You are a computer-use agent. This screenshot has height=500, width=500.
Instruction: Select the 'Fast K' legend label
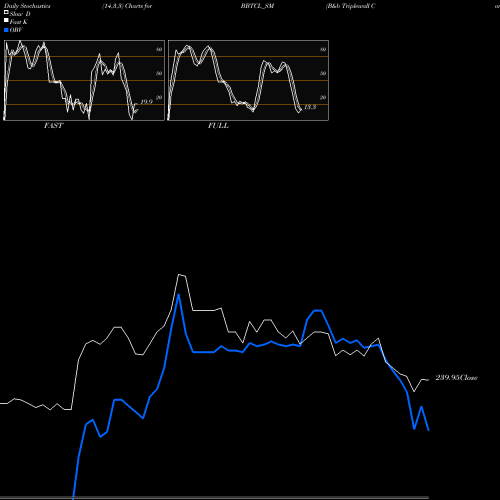pyautogui.click(x=19, y=22)
